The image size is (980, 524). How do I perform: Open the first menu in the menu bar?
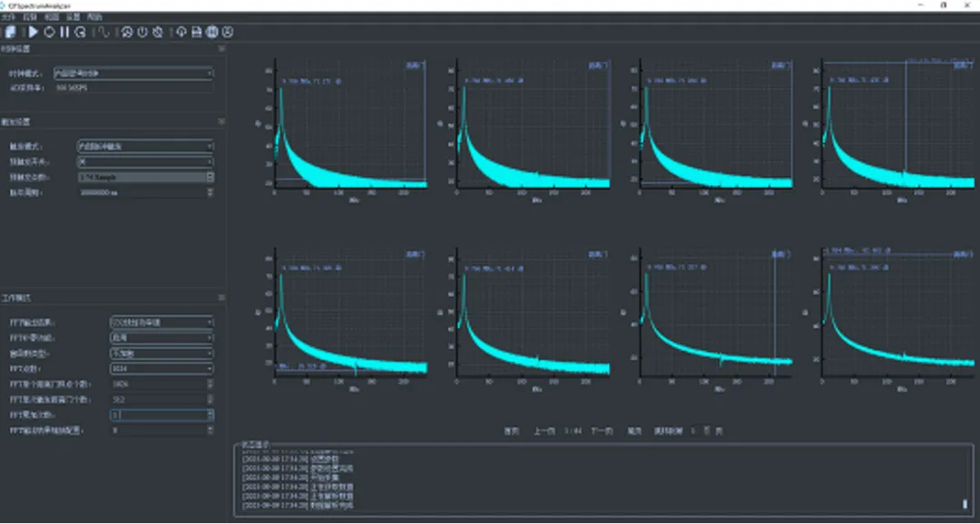pyautogui.click(x=8, y=17)
